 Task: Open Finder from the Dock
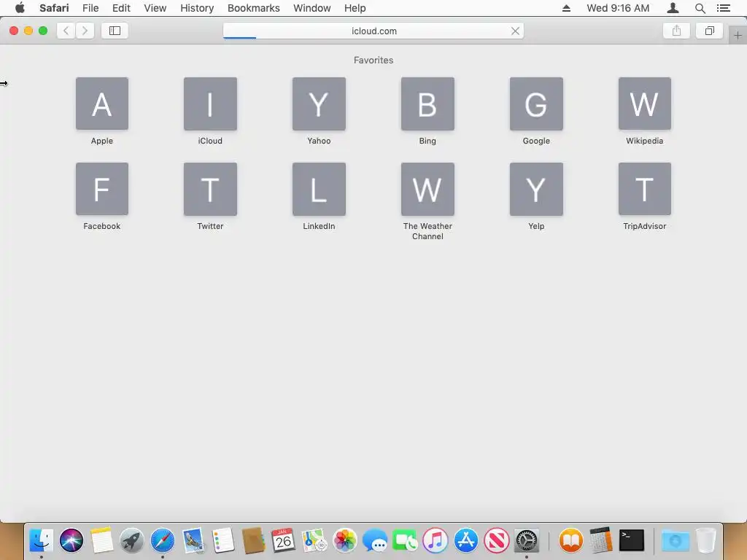[x=41, y=540]
